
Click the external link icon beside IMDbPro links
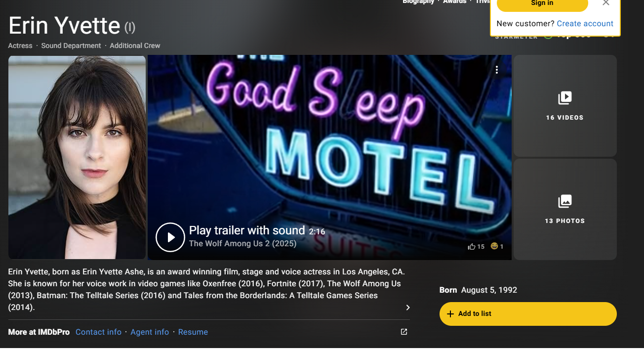(x=404, y=332)
